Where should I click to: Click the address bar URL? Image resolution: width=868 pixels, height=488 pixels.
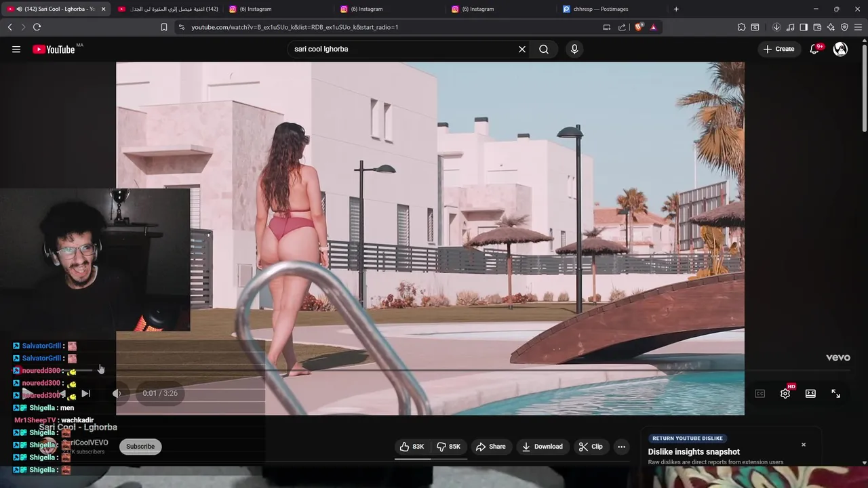294,27
